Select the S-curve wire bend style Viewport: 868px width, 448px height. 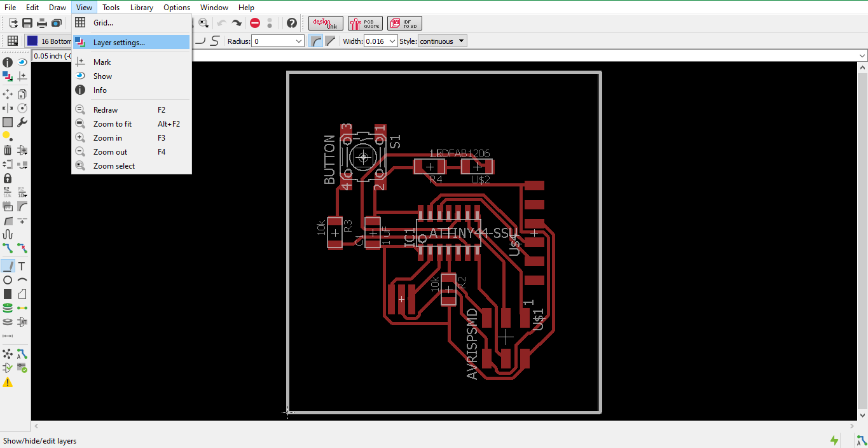coord(215,41)
